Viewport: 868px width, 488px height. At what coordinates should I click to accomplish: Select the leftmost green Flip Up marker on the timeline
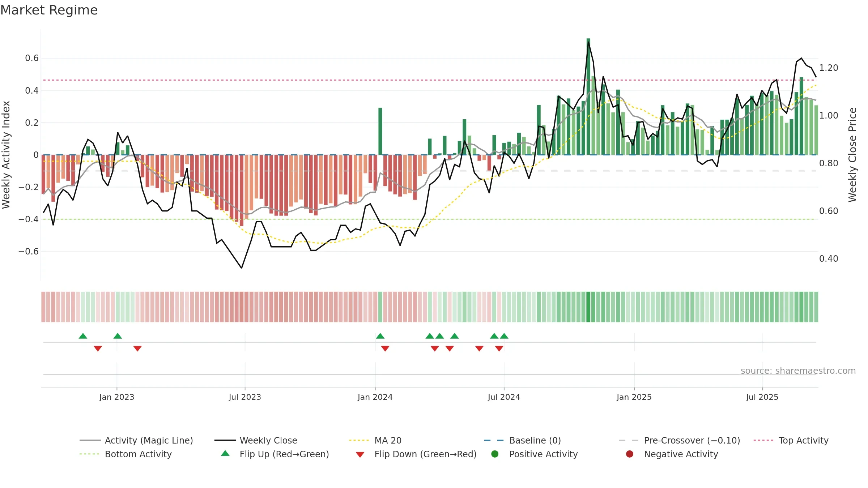click(83, 336)
